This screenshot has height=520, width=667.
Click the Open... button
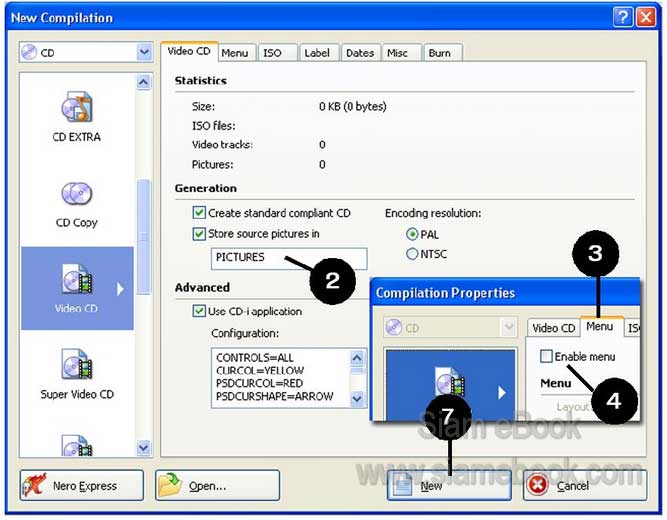pos(217,485)
